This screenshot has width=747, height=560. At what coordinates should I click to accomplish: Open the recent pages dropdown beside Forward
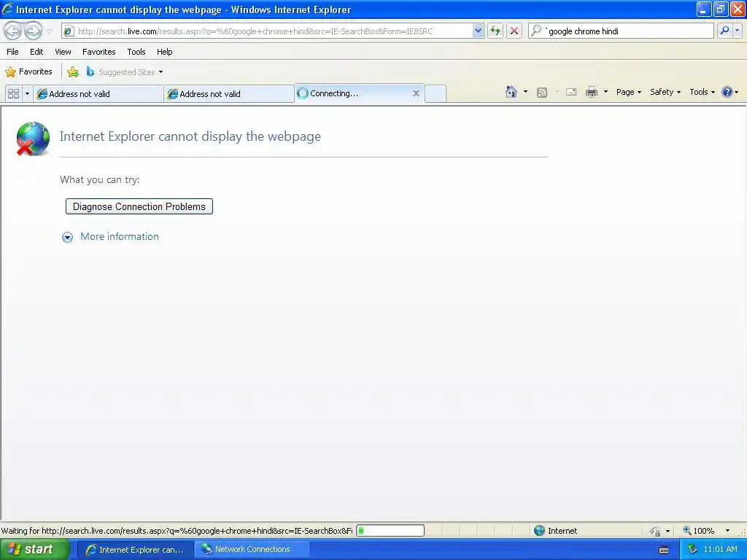click(x=49, y=31)
